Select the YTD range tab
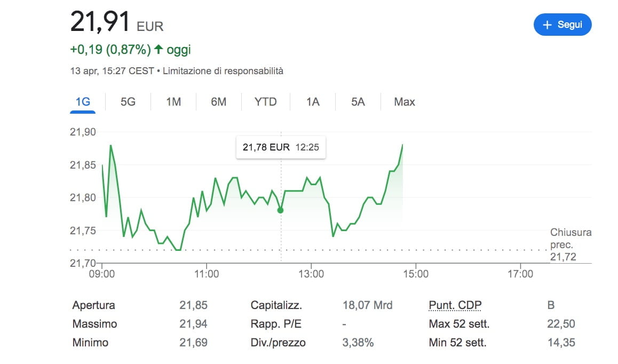618x364 pixels. click(x=265, y=101)
